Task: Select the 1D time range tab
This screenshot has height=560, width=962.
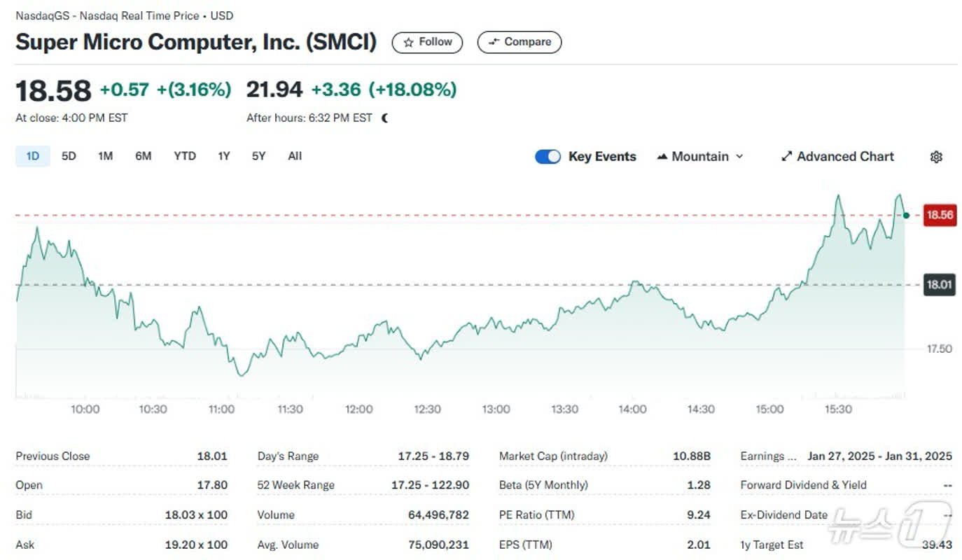Action: 32,156
